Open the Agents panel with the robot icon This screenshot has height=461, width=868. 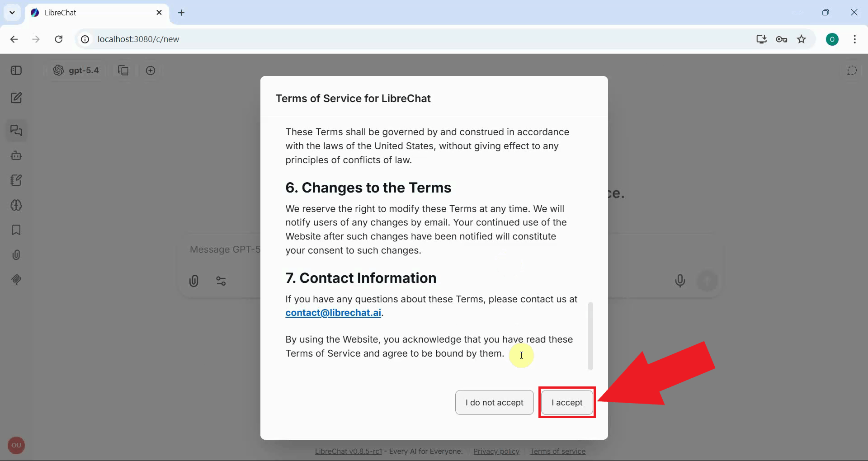[x=16, y=155]
